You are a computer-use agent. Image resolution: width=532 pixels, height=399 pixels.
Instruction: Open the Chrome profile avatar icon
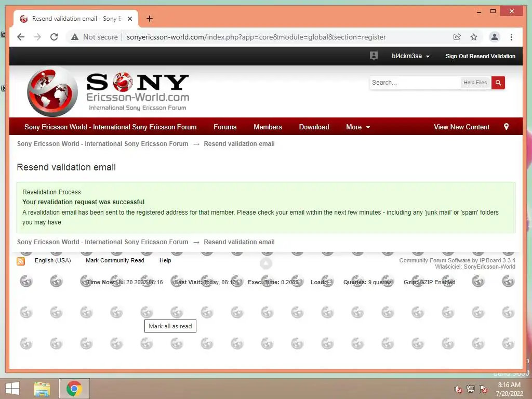click(x=495, y=37)
